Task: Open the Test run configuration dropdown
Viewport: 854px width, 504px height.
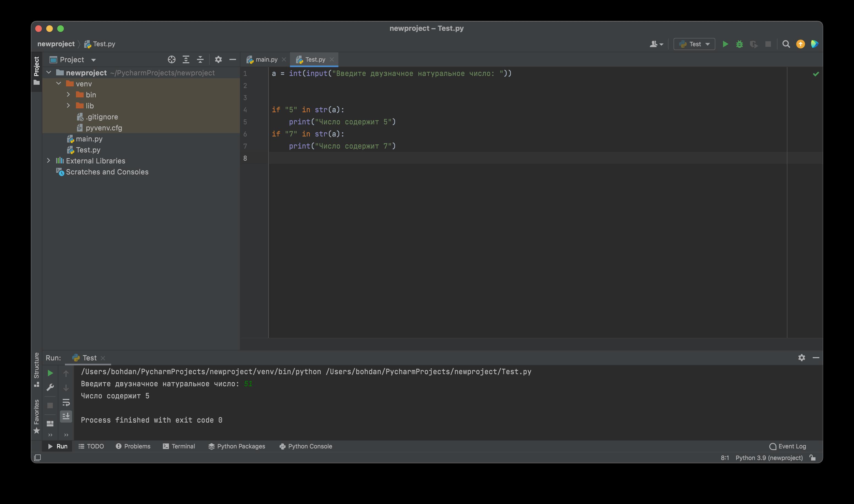Action: (x=694, y=44)
